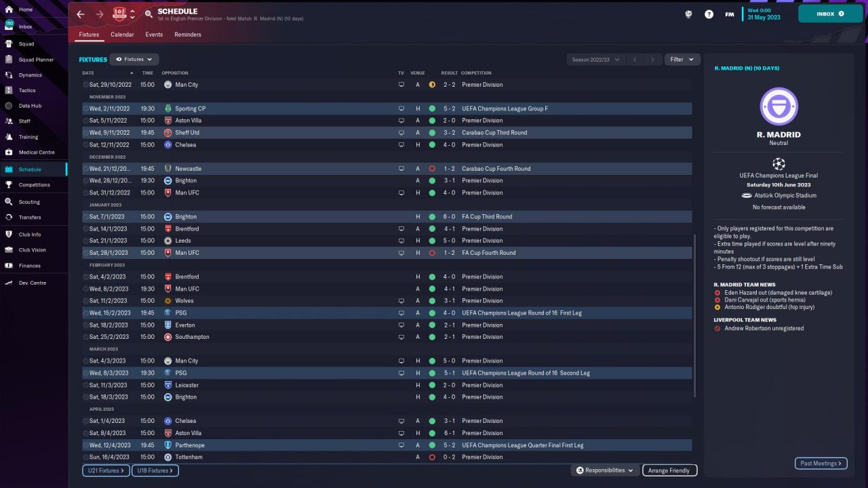Go forward with the right arrow
The image size is (868, 488).
[x=100, y=14]
